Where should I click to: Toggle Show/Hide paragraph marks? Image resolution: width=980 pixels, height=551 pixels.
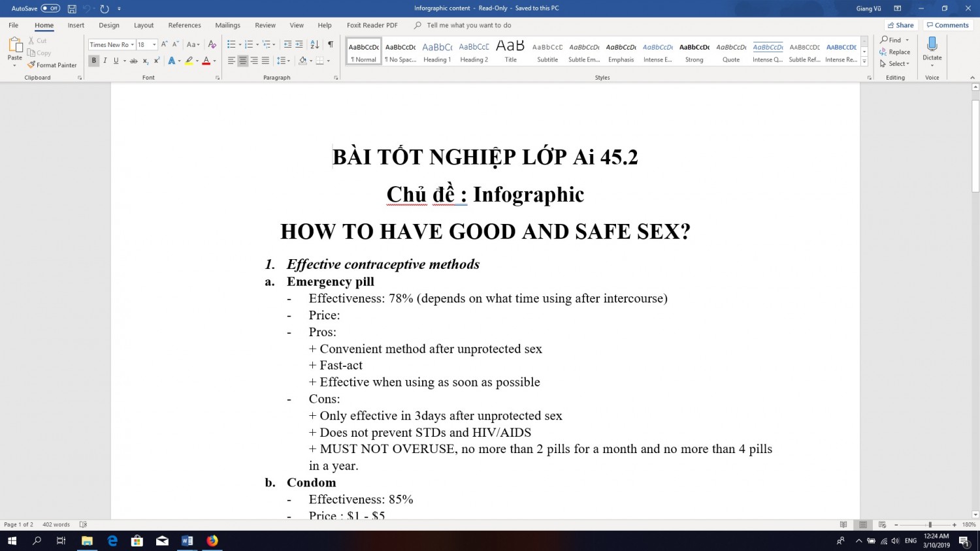pos(331,44)
